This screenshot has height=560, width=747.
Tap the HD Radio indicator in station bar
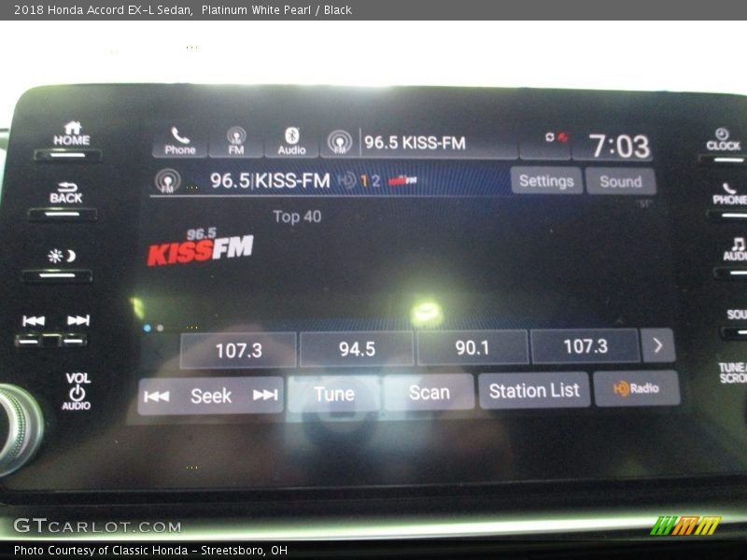[x=346, y=180]
